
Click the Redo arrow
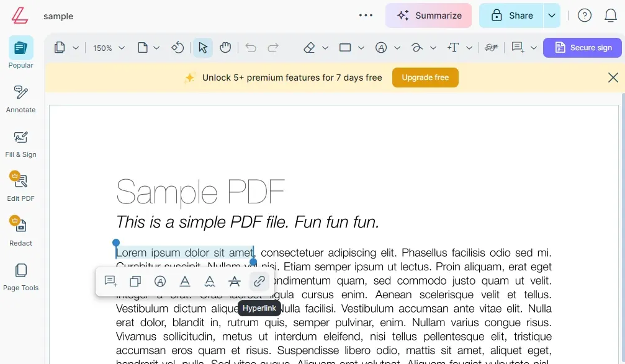point(273,48)
